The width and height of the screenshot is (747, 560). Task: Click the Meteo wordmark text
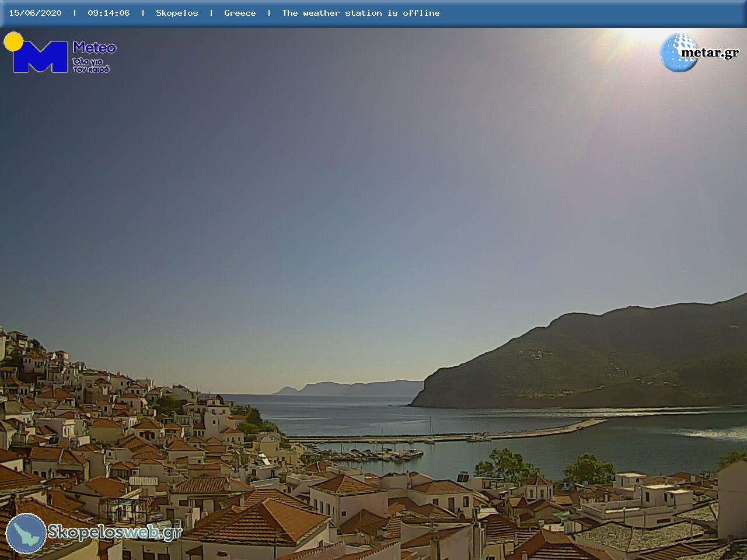click(95, 47)
